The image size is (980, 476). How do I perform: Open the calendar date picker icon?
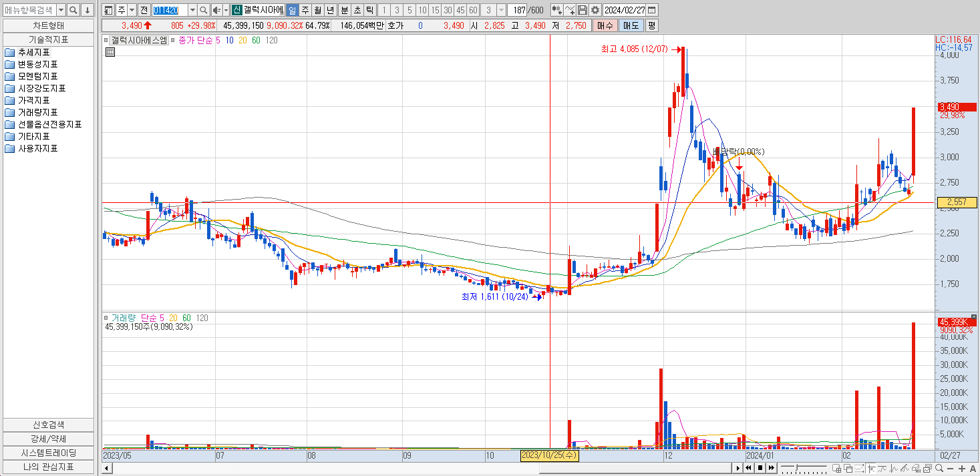click(651, 10)
